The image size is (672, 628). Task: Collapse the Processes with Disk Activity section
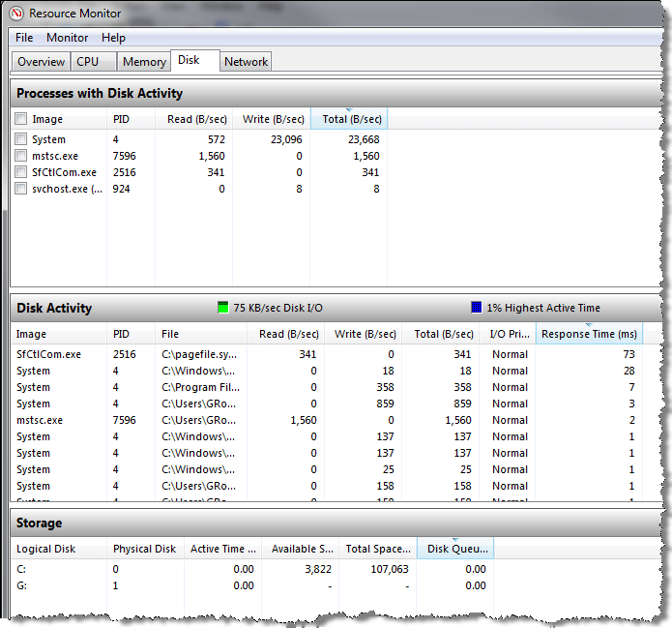tap(336, 93)
